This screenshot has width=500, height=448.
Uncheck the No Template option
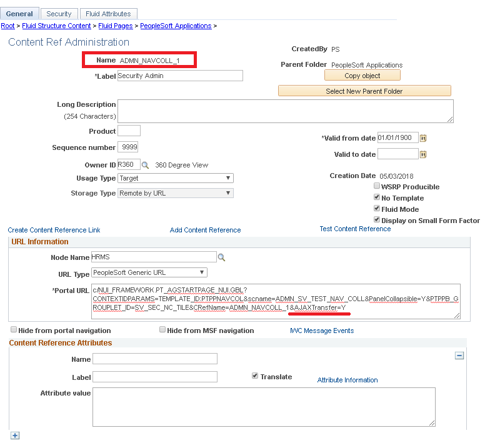[x=376, y=197]
